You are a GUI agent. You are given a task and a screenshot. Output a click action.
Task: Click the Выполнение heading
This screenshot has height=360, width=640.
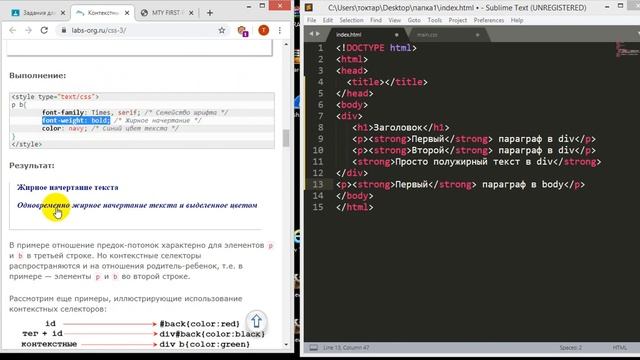[38, 76]
